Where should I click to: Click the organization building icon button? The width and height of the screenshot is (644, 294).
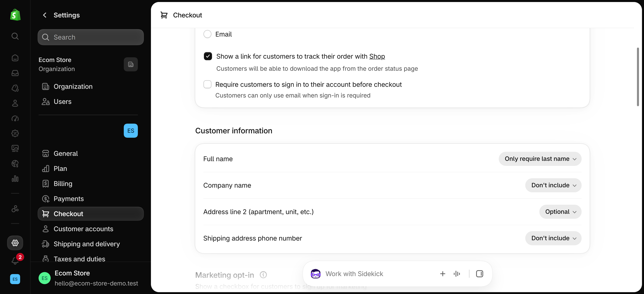131,64
